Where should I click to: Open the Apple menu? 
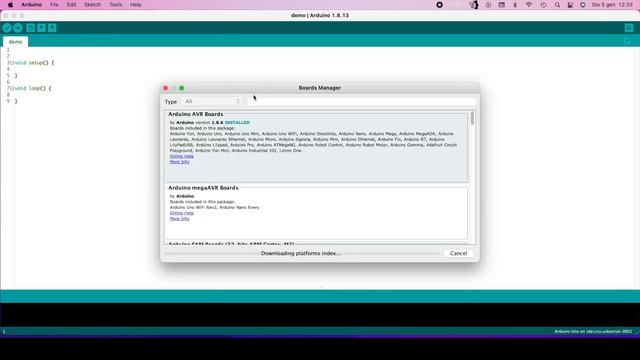pyautogui.click(x=10, y=5)
